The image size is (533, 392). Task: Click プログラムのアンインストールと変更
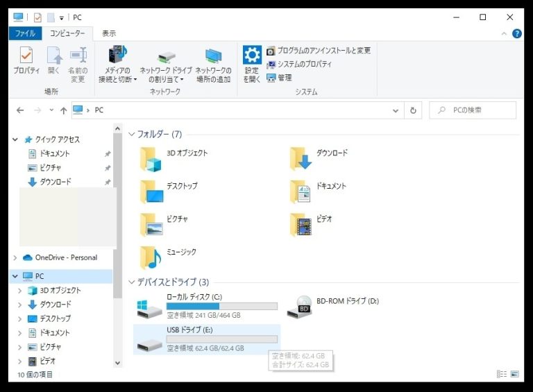[x=319, y=51]
